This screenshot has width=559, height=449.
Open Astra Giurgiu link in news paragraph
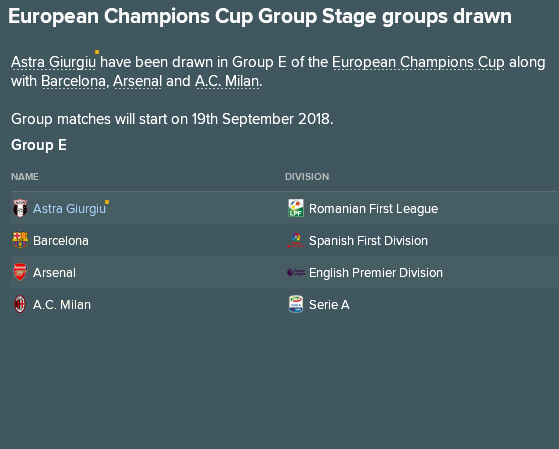click(x=53, y=62)
